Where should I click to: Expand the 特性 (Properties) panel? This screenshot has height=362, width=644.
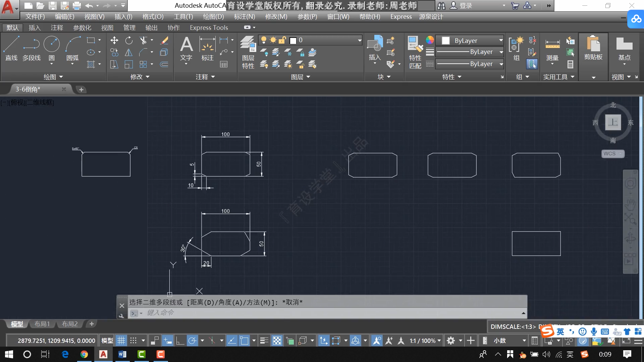click(x=452, y=77)
